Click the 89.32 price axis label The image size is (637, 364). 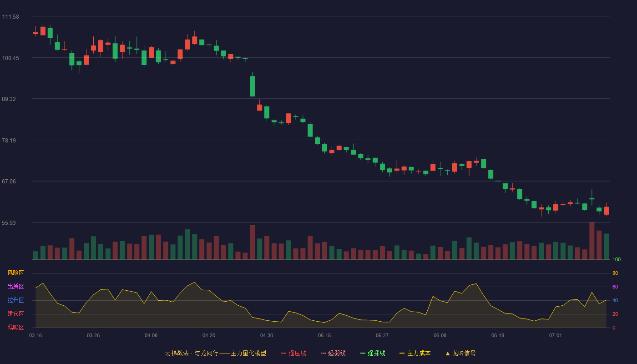pyautogui.click(x=9, y=99)
